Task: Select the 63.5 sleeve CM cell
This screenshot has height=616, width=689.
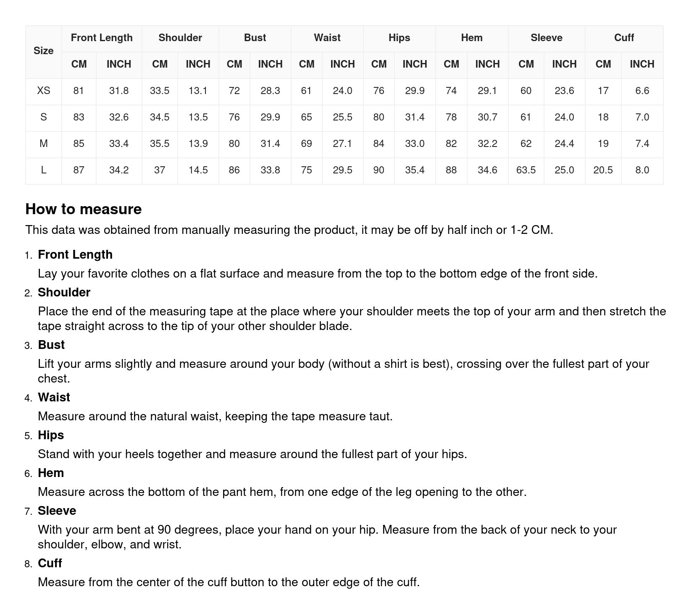Action: pos(526,170)
